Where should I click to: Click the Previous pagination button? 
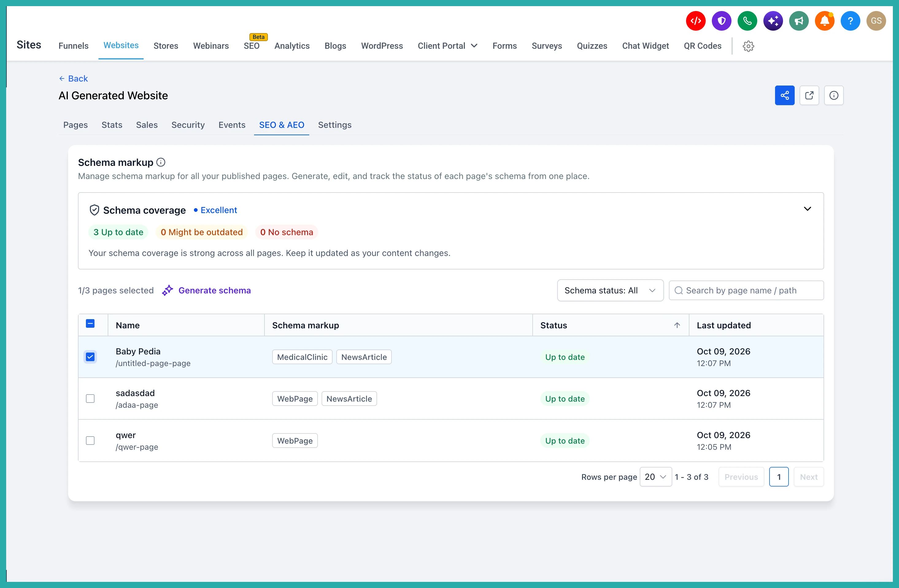[x=741, y=477]
